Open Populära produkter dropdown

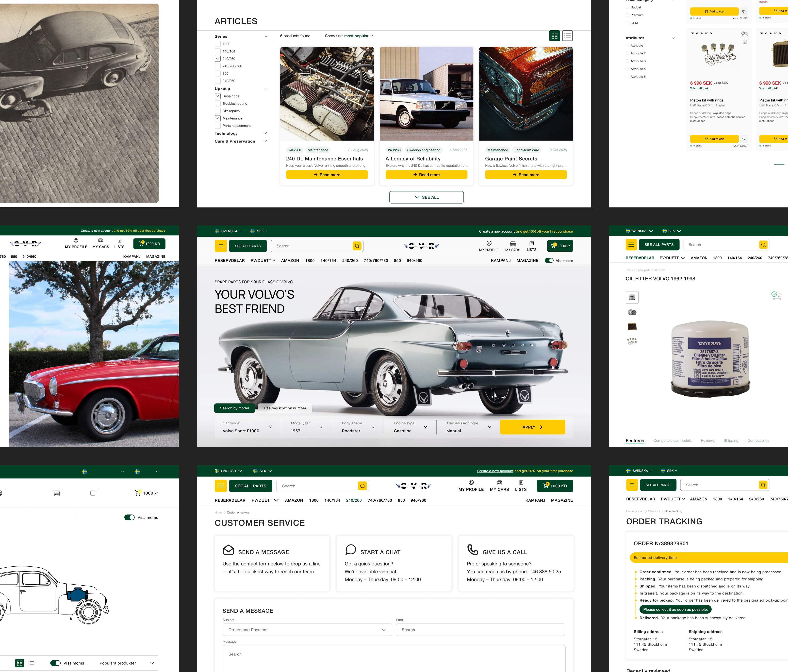127,663
